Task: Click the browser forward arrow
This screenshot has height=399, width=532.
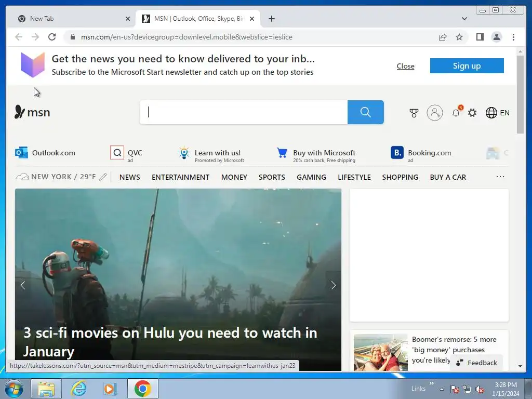Action: pyautogui.click(x=35, y=37)
